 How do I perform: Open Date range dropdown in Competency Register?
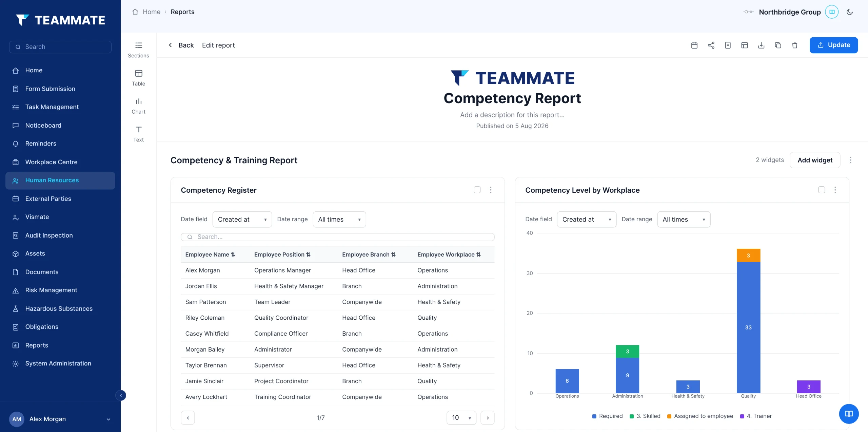(x=339, y=219)
